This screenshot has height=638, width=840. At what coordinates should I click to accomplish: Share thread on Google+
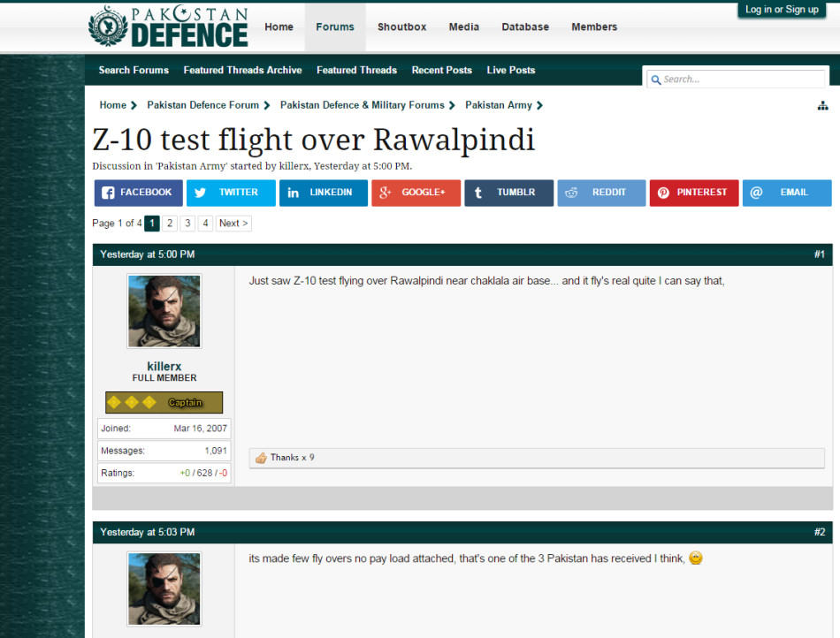tap(416, 193)
